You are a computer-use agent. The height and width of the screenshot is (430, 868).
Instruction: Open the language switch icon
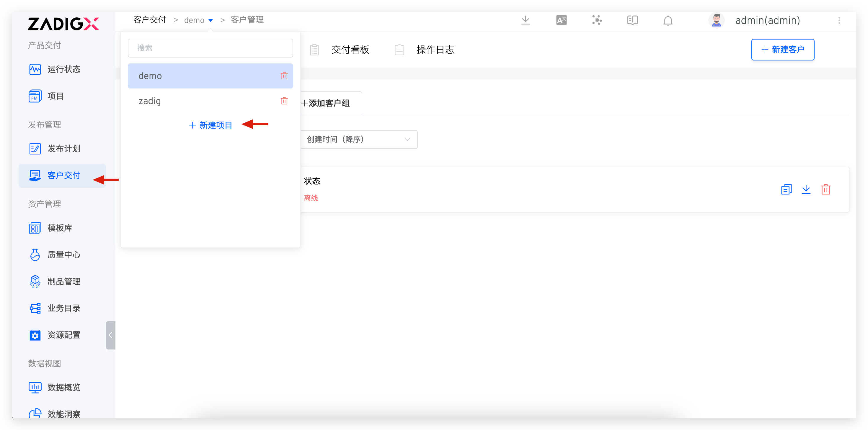pyautogui.click(x=561, y=21)
